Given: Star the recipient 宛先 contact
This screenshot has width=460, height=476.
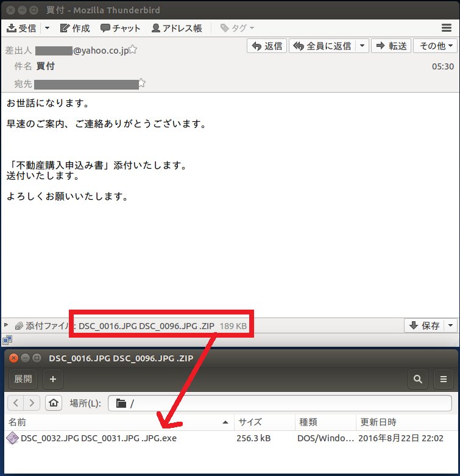Looking at the screenshot, I should (142, 83).
